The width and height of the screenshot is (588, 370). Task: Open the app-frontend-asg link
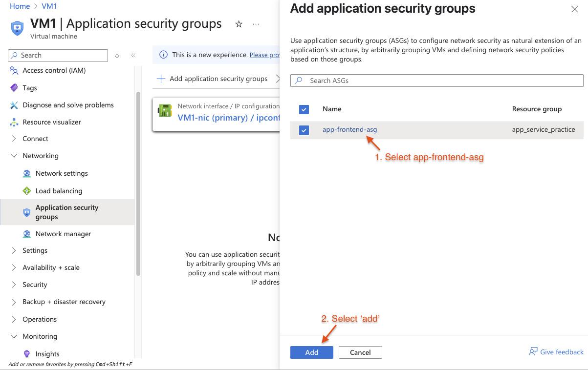[350, 129]
